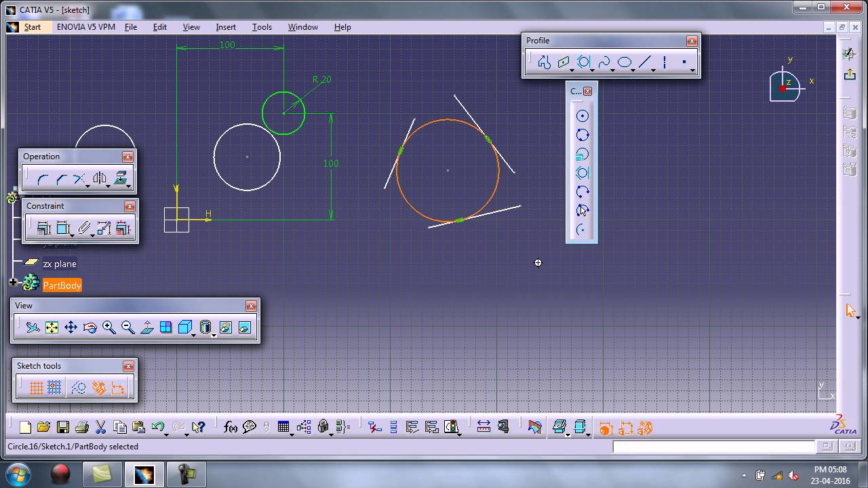The height and width of the screenshot is (488, 868).
Task: Select the Constraint tool with dimension icon
Action: point(63,228)
